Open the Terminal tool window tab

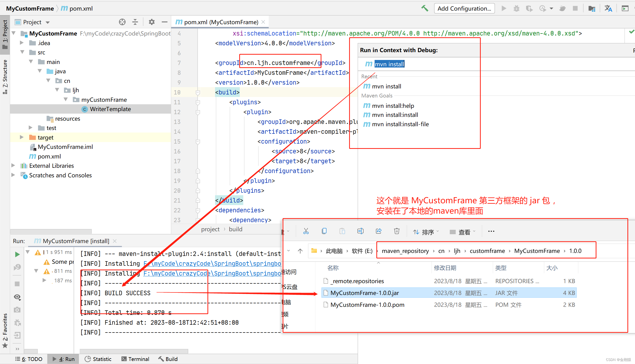(135, 359)
